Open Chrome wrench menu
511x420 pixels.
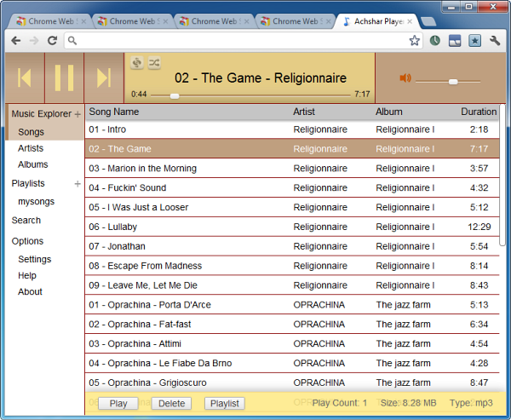tap(495, 41)
